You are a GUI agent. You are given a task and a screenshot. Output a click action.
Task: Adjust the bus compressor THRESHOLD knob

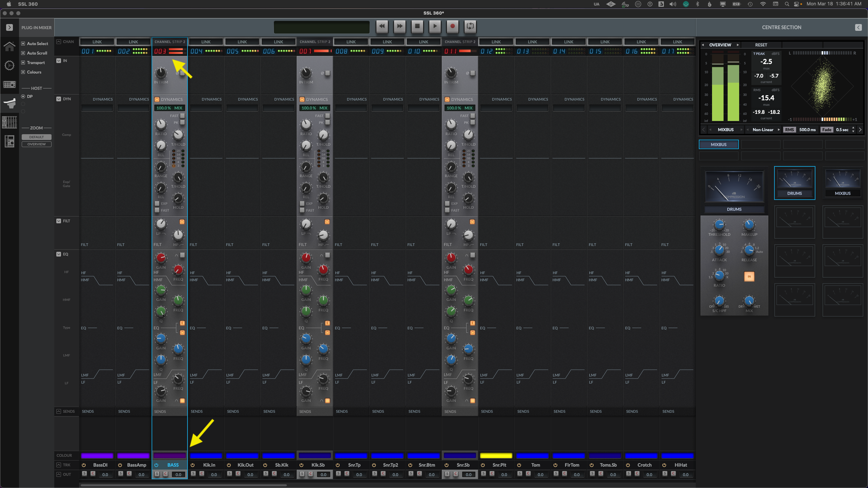pyautogui.click(x=719, y=225)
